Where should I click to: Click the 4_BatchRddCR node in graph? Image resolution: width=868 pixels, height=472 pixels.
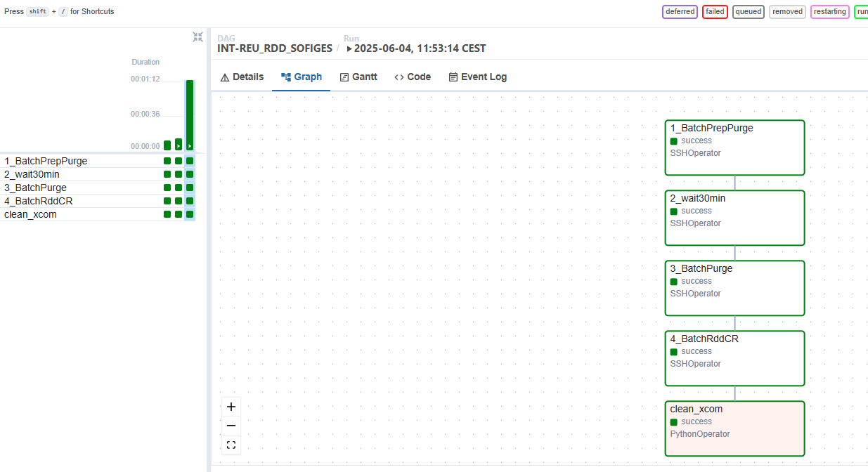(x=734, y=358)
